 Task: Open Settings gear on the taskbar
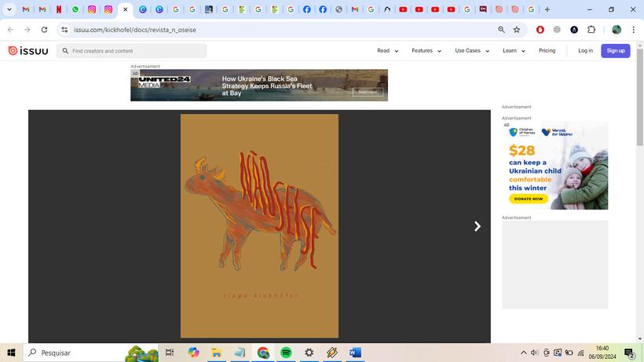(x=309, y=353)
